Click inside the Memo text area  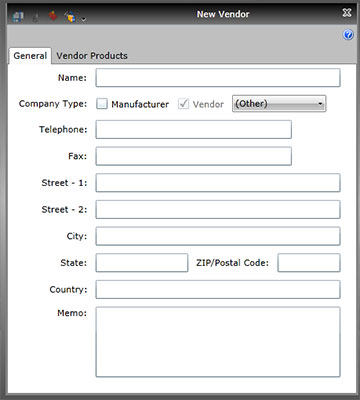point(218,342)
